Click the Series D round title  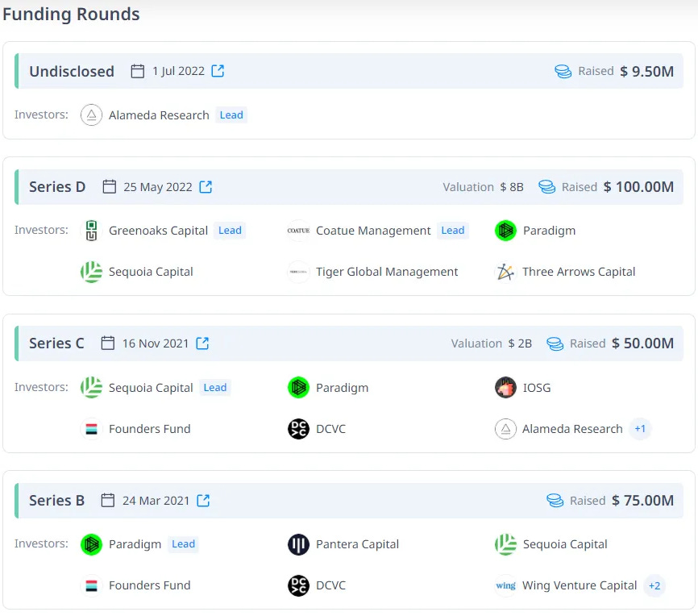[x=57, y=187]
